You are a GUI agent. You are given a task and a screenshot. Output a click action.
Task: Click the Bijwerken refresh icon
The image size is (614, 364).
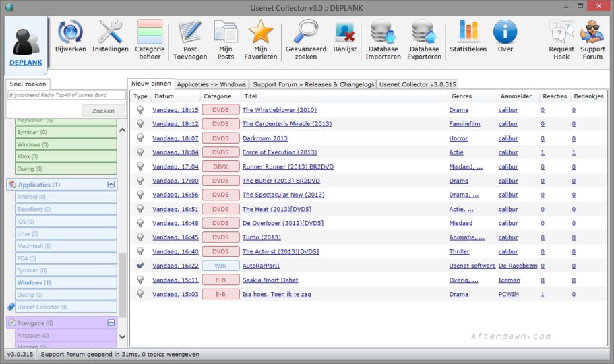(x=71, y=32)
